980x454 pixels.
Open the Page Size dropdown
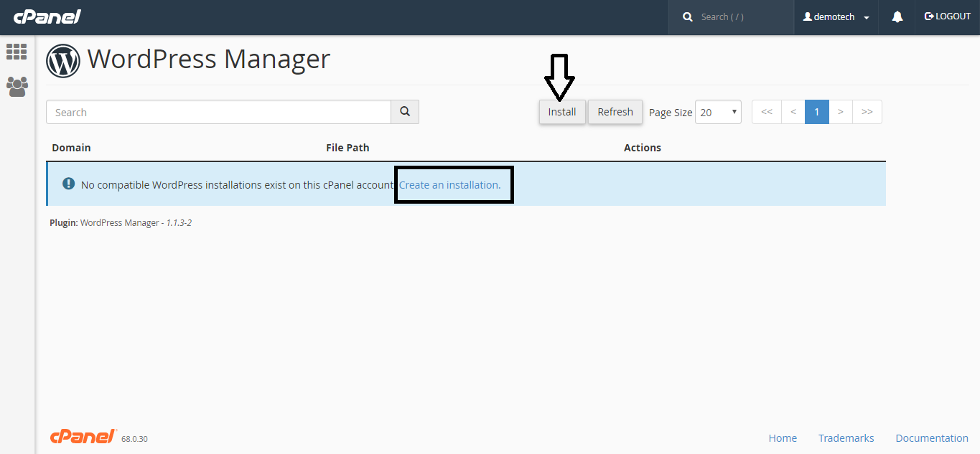718,112
